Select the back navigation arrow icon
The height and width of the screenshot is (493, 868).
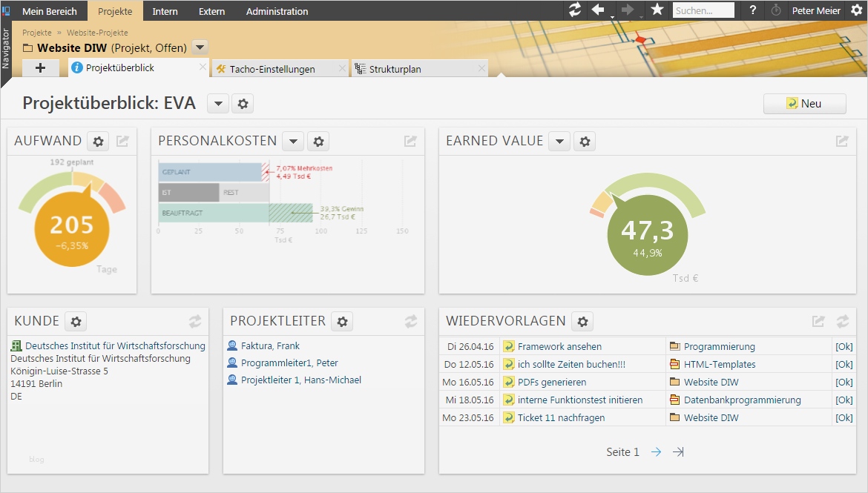(598, 10)
